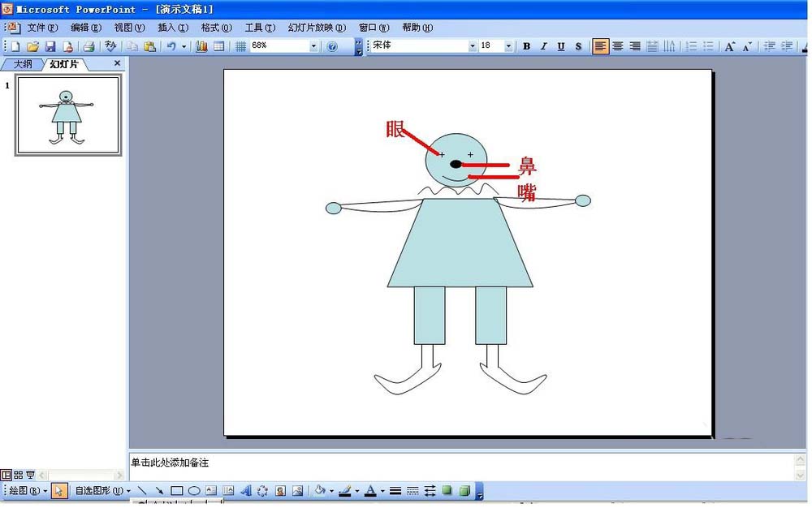The height and width of the screenshot is (508, 812).
Task: Insert WordArt
Action: pos(245,490)
